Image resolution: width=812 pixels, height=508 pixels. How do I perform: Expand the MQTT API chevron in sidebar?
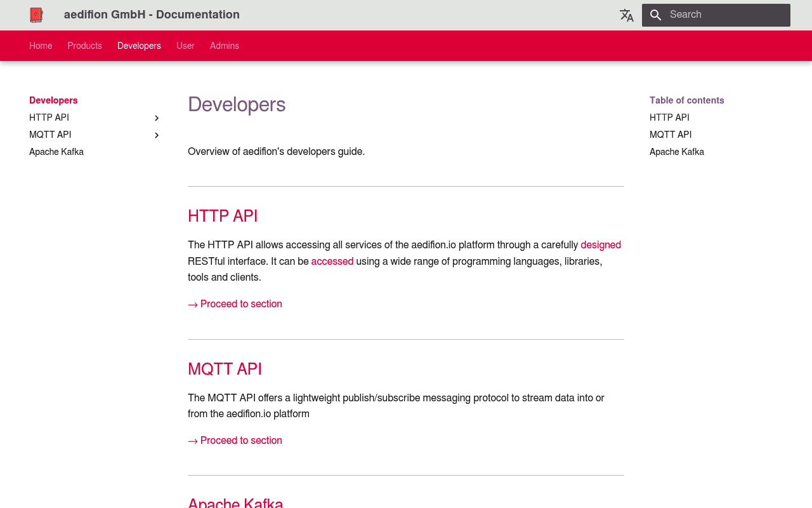(157, 135)
